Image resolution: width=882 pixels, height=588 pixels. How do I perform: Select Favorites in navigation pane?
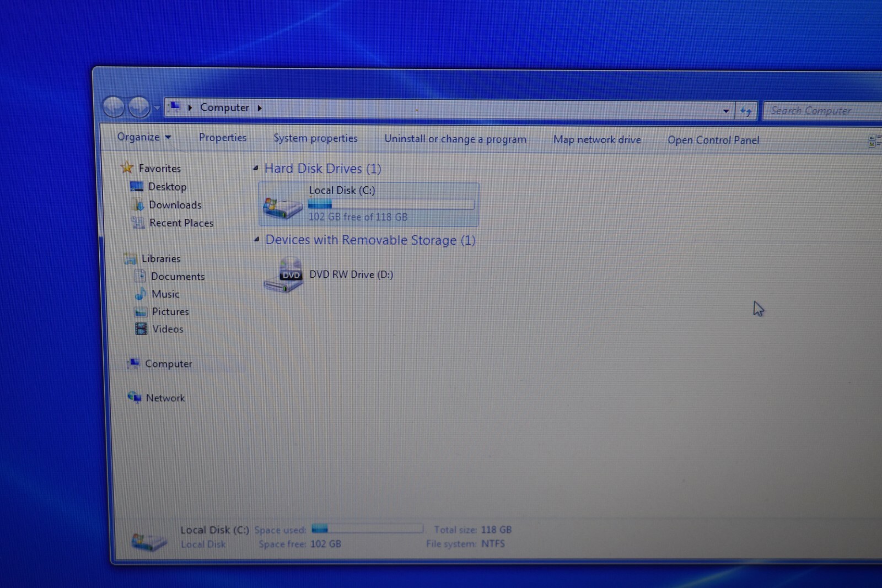click(160, 168)
